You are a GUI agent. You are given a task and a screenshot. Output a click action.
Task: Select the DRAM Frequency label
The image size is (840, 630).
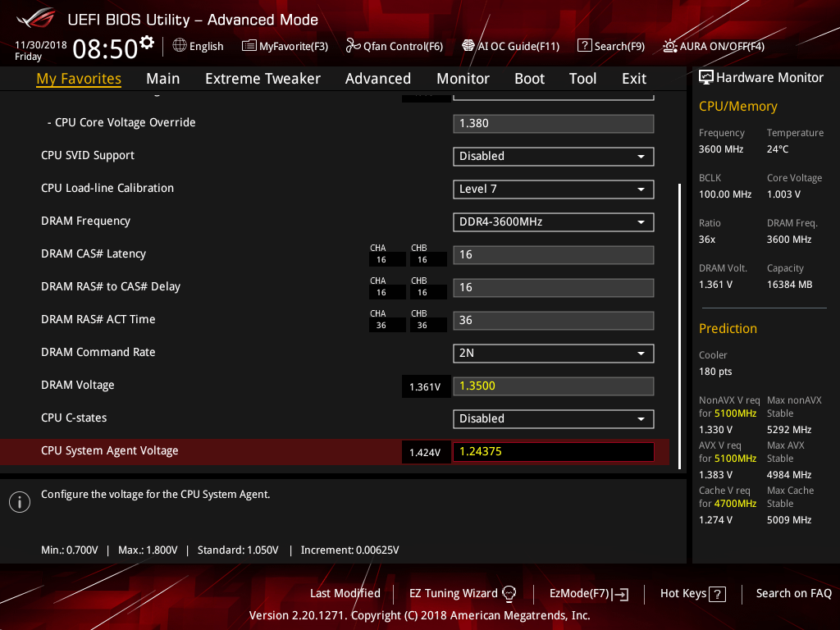(x=85, y=221)
